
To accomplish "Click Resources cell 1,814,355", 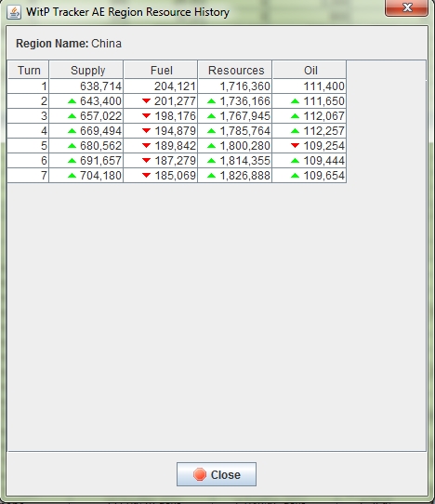I will coord(235,160).
